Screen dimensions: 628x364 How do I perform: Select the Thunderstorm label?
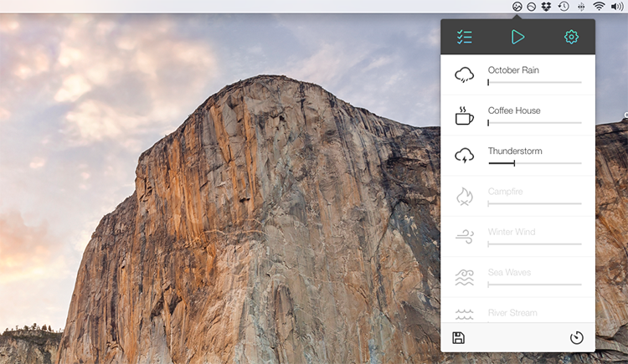pos(515,151)
